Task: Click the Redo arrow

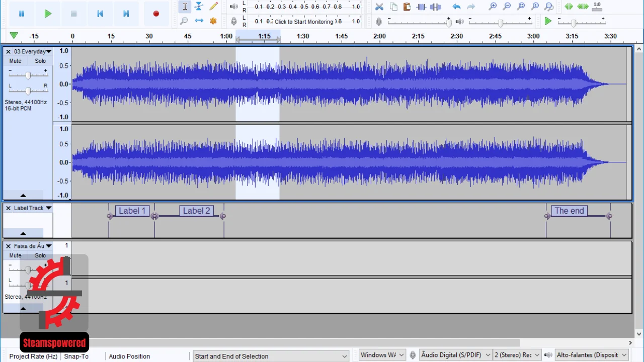Action: click(471, 7)
